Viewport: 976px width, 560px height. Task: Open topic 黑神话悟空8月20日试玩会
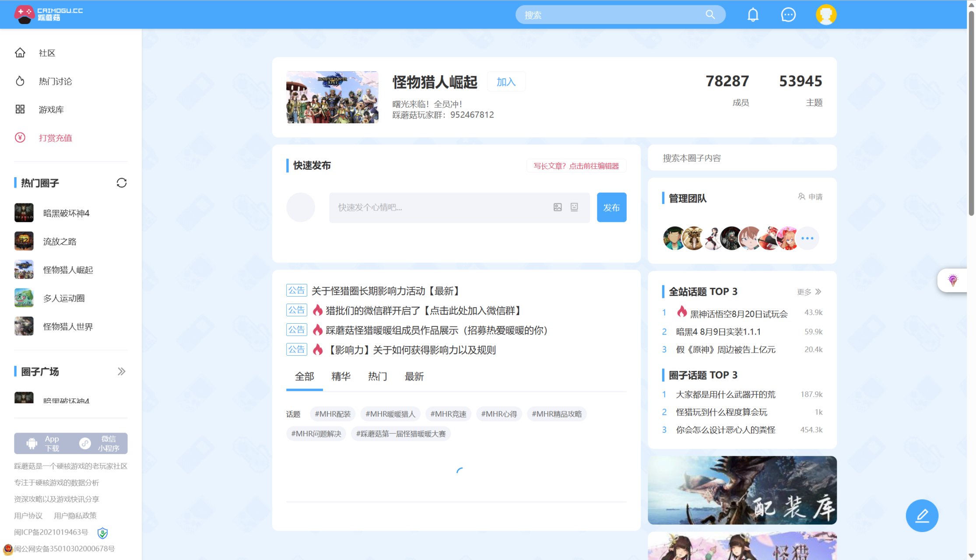click(739, 314)
